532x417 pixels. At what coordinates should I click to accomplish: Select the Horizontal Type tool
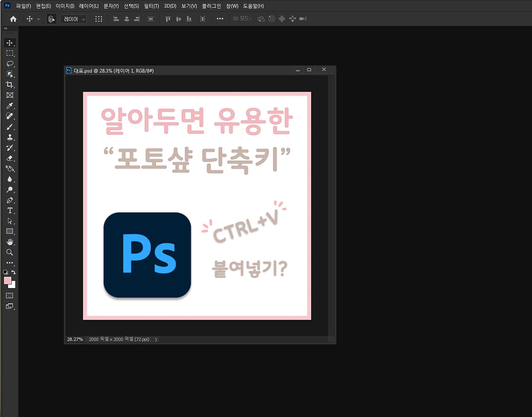[x=10, y=211]
